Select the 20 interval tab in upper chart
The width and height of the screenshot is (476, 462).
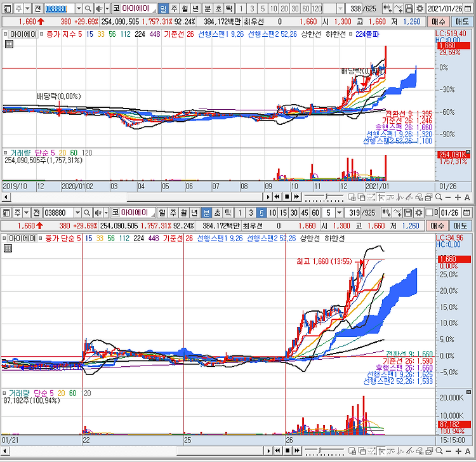tap(284, 8)
